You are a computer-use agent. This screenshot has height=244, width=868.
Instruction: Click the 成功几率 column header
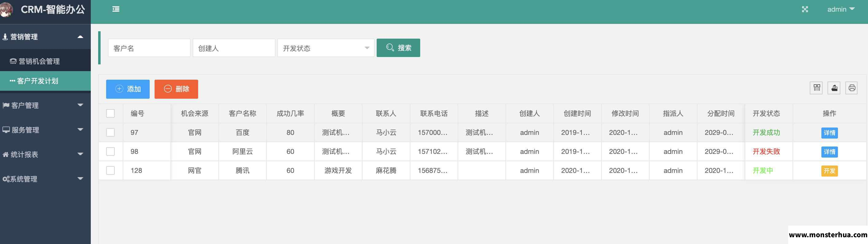pyautogui.click(x=290, y=113)
